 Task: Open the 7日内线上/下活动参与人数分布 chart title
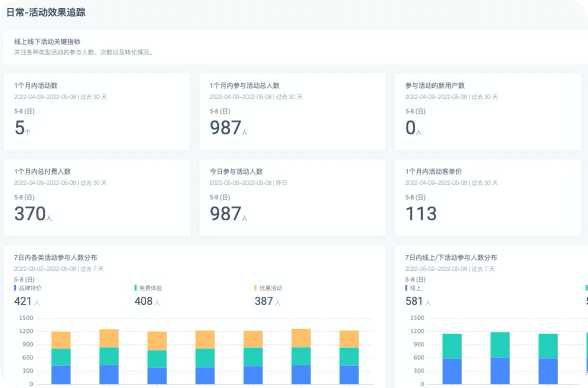click(x=451, y=258)
